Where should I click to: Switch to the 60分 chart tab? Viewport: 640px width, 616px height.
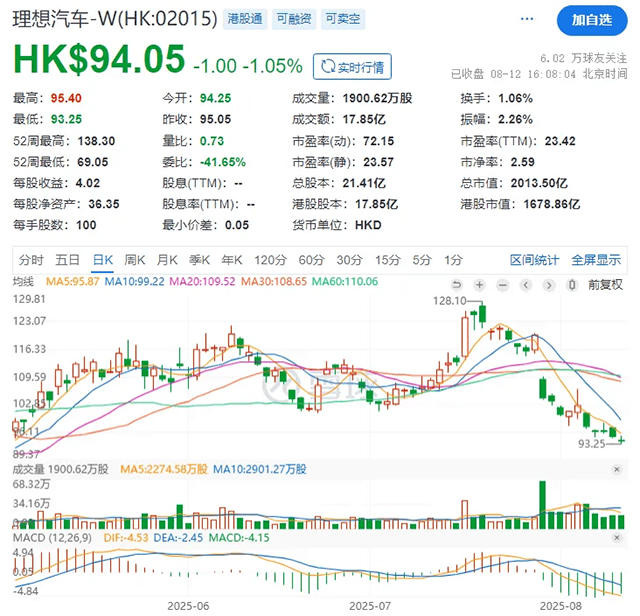point(311,260)
